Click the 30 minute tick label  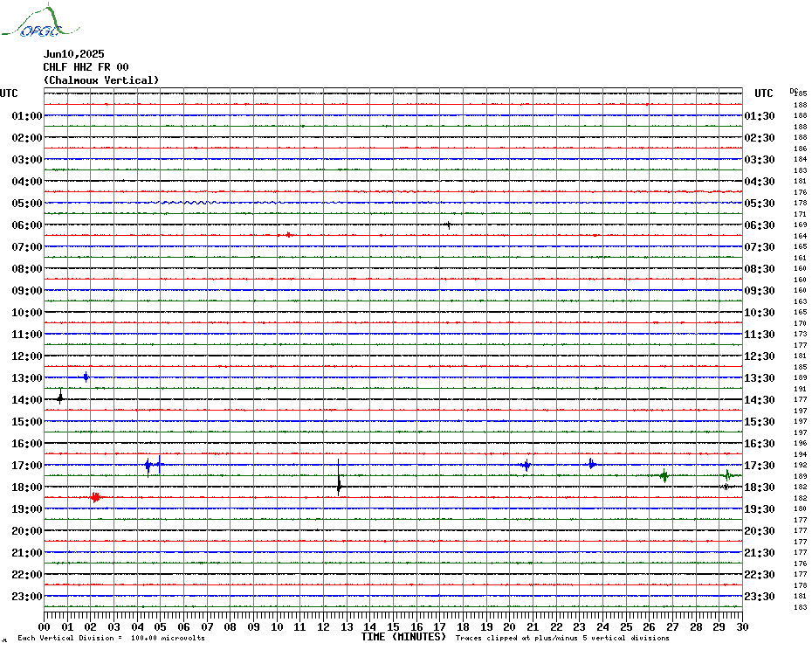pos(741,626)
